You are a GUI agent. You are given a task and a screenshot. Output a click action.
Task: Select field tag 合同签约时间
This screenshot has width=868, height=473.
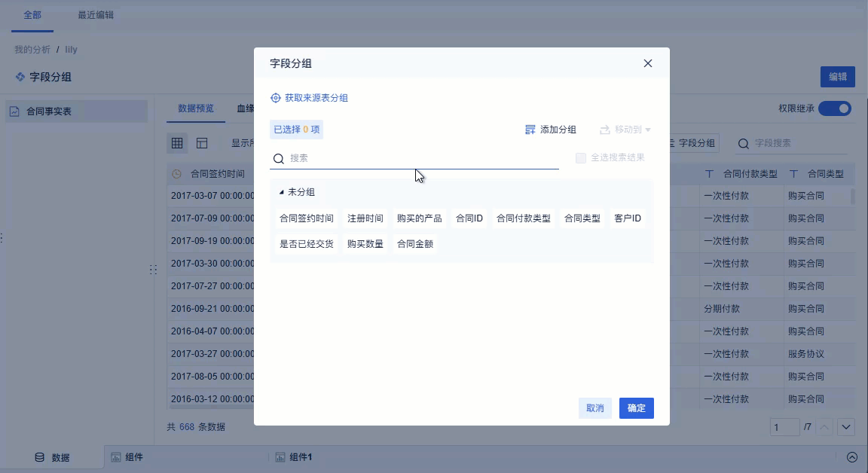pyautogui.click(x=306, y=218)
